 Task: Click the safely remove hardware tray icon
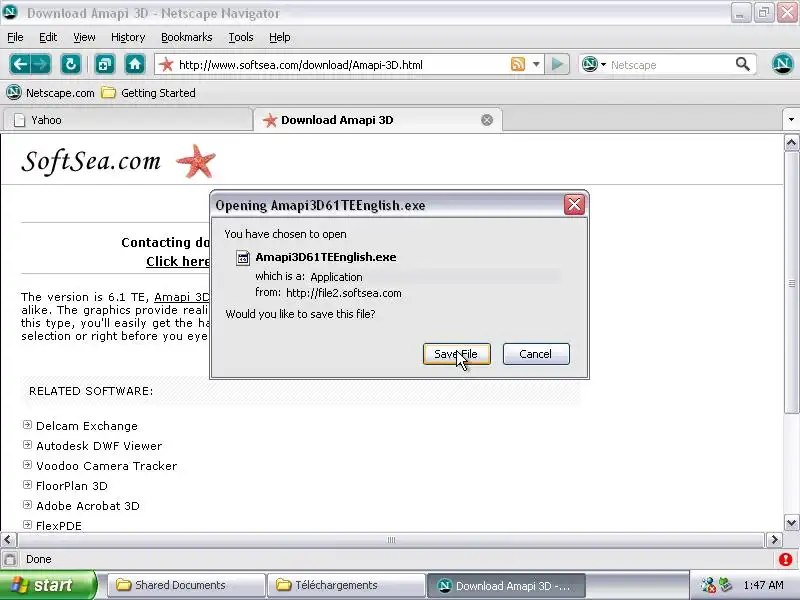pyautogui.click(x=725, y=585)
